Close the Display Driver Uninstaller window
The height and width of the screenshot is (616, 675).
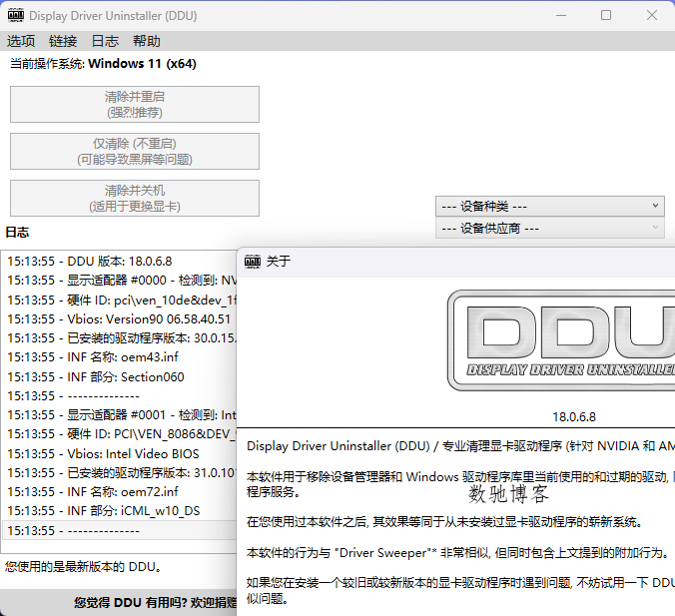pyautogui.click(x=652, y=16)
